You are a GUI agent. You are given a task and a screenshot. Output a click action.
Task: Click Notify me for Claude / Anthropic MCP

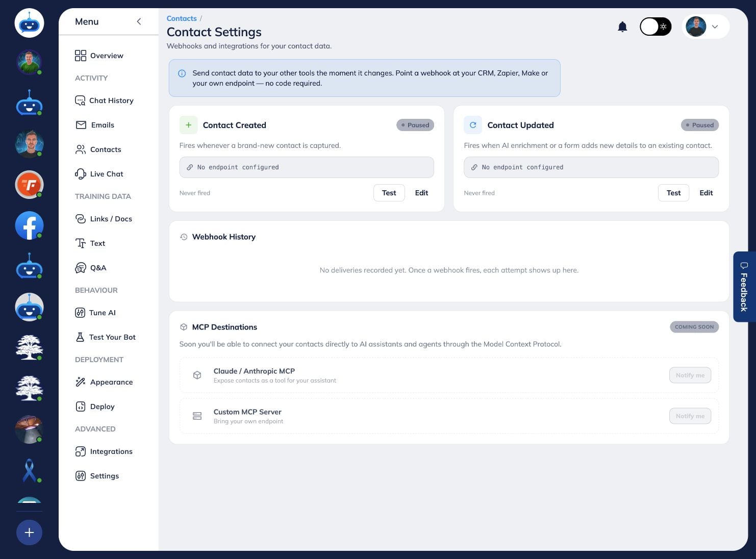pyautogui.click(x=690, y=375)
